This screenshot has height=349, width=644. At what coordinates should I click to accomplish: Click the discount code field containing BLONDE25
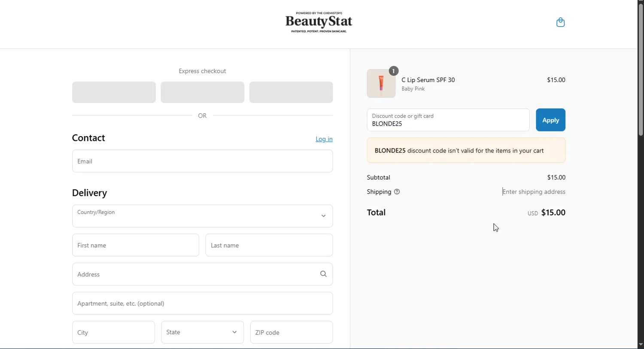click(x=448, y=120)
